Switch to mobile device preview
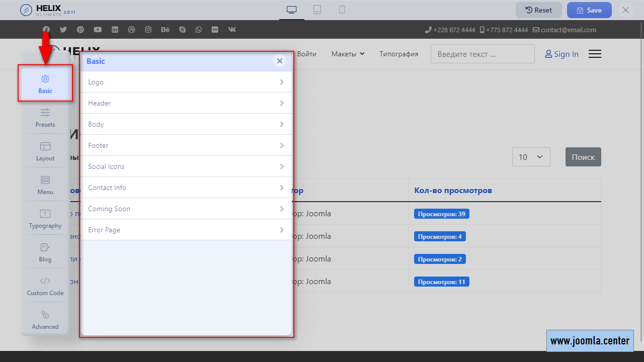The image size is (644, 362). point(342,10)
